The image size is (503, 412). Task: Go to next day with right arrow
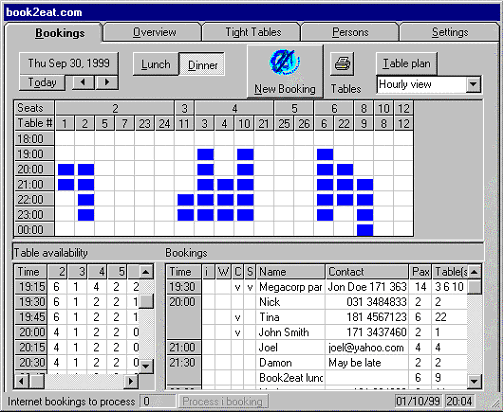tap(107, 82)
